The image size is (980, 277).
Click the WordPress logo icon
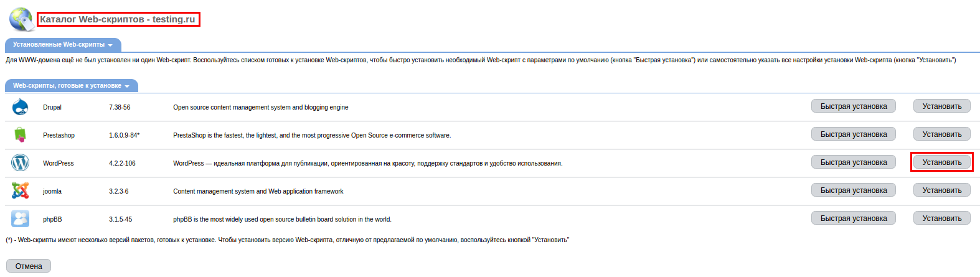click(20, 162)
